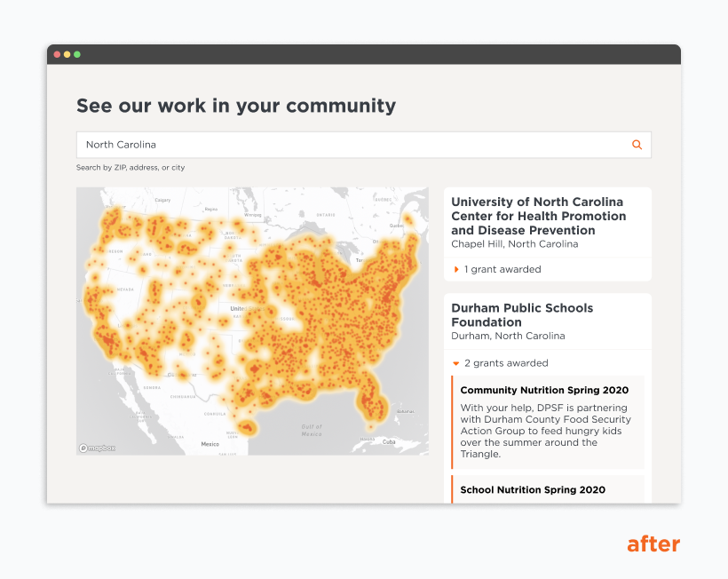The width and height of the screenshot is (728, 579).
Task: Open "School Nutrition Spring 2020" grant details
Action: click(x=532, y=489)
